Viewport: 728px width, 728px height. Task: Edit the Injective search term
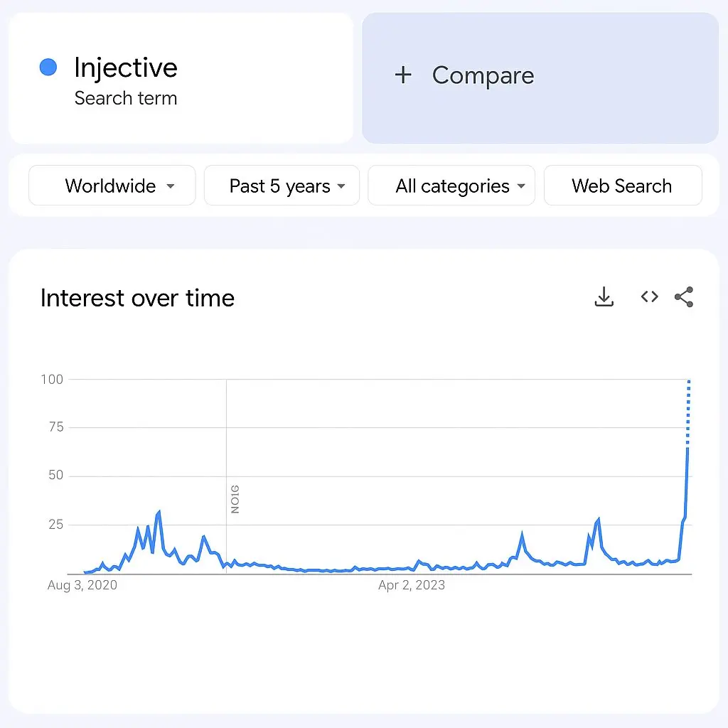coord(126,68)
